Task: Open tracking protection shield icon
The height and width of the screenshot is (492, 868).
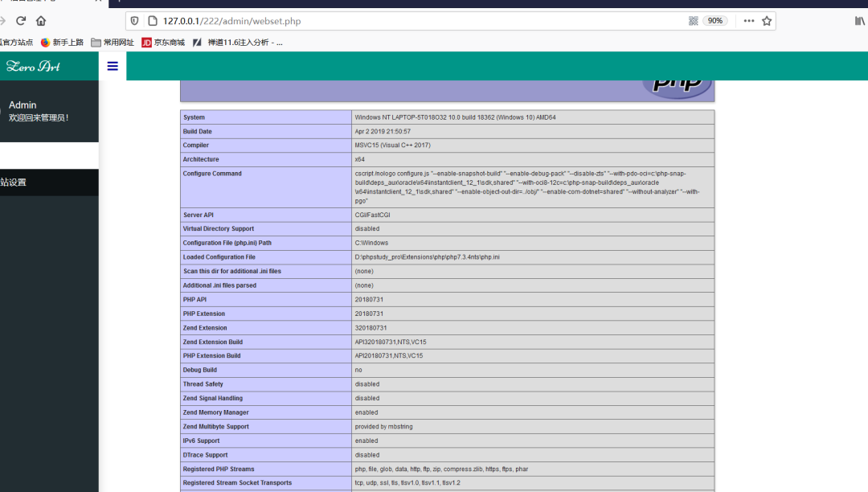Action: (134, 21)
